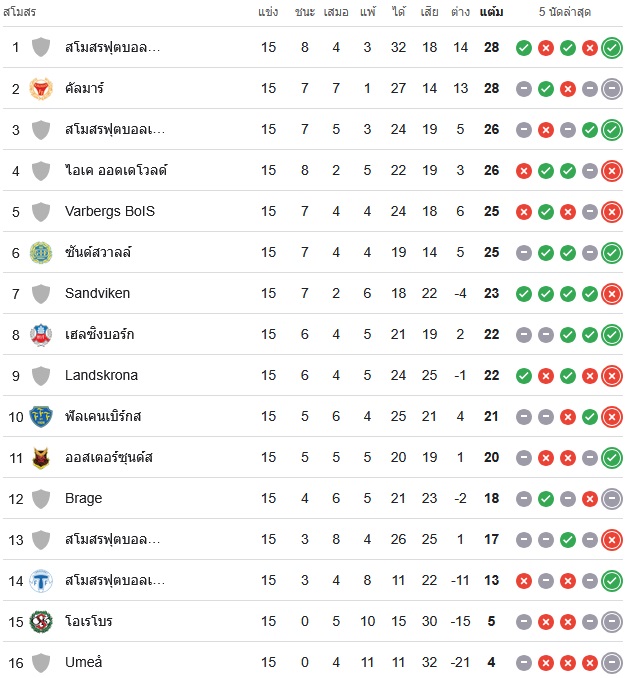Select the Umeå row at position 16

click(x=313, y=662)
